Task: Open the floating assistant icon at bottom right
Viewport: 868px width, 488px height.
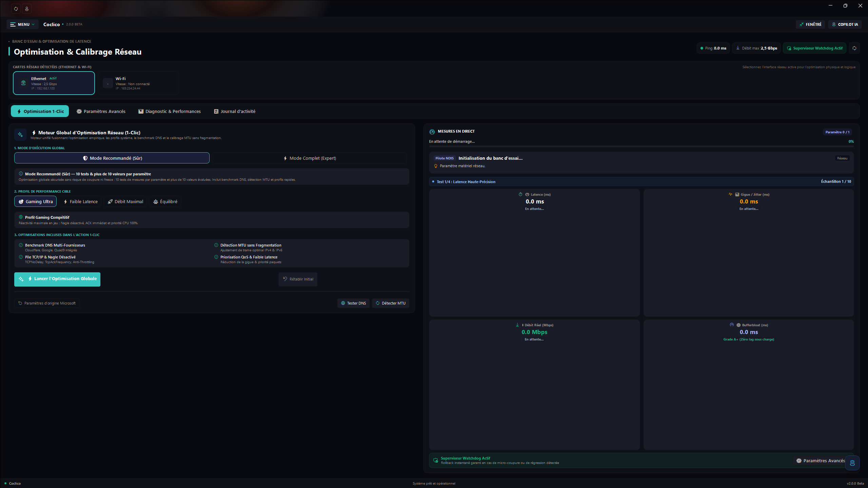Action: (x=852, y=463)
